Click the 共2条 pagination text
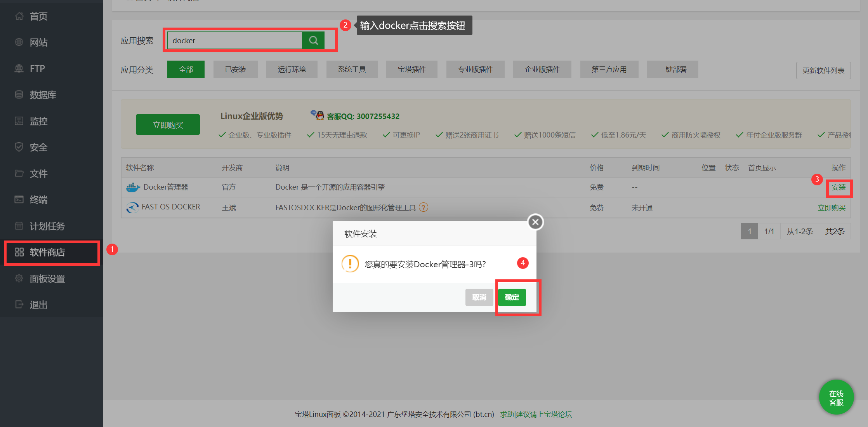The width and height of the screenshot is (868, 427). pyautogui.click(x=835, y=232)
